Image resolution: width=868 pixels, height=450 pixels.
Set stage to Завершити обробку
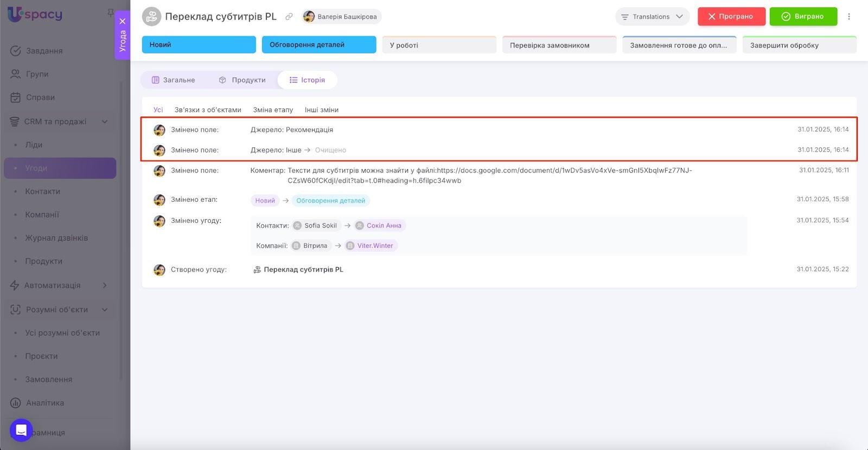[800, 45]
